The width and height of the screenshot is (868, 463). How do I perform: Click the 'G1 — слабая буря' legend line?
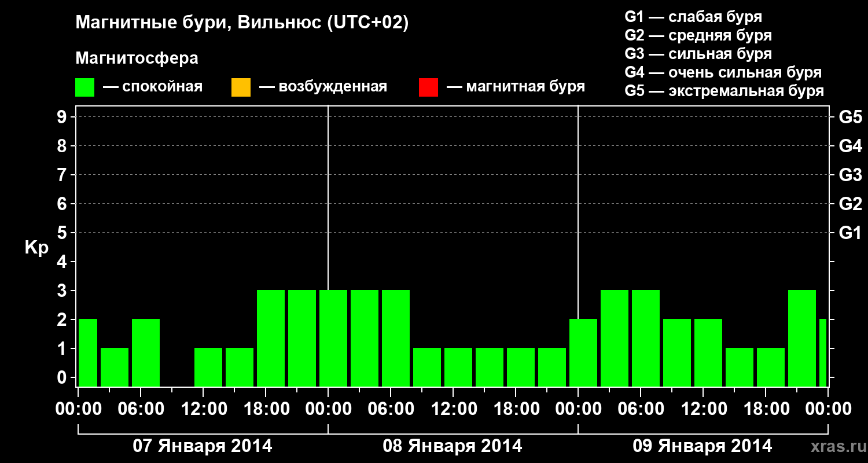tap(693, 17)
